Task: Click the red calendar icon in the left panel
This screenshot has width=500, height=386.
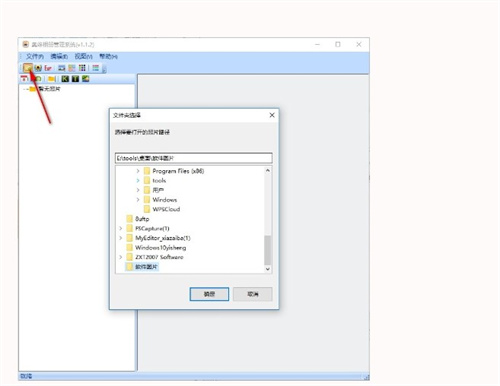Action: [24, 79]
